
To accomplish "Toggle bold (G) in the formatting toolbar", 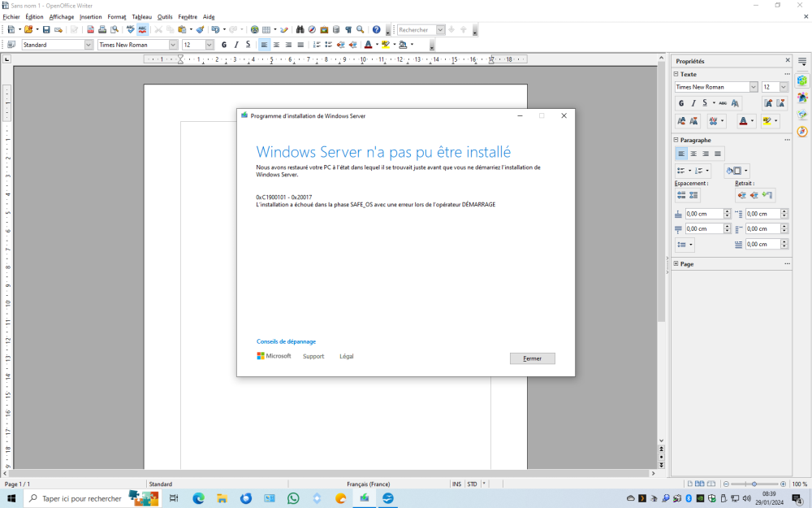I will click(224, 45).
